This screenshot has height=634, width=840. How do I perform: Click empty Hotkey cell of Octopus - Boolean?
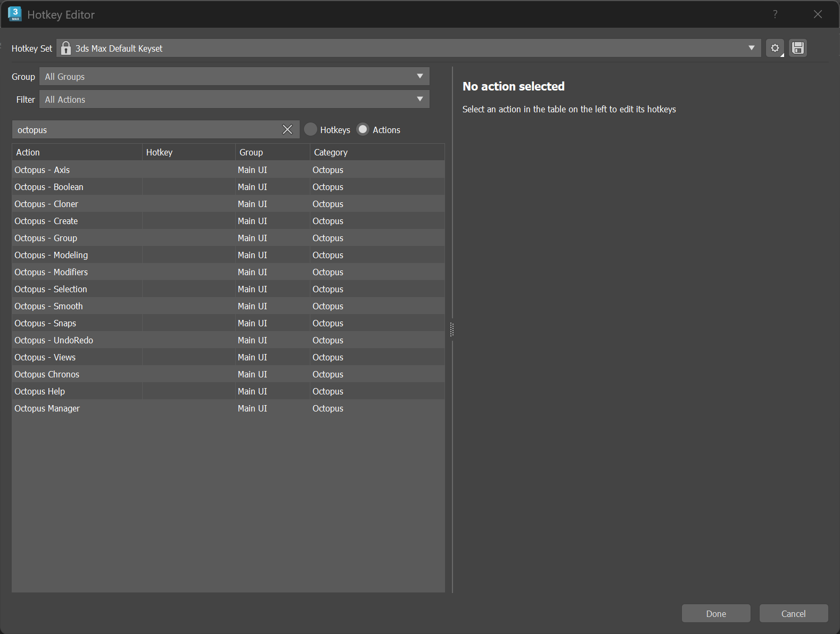(189, 187)
